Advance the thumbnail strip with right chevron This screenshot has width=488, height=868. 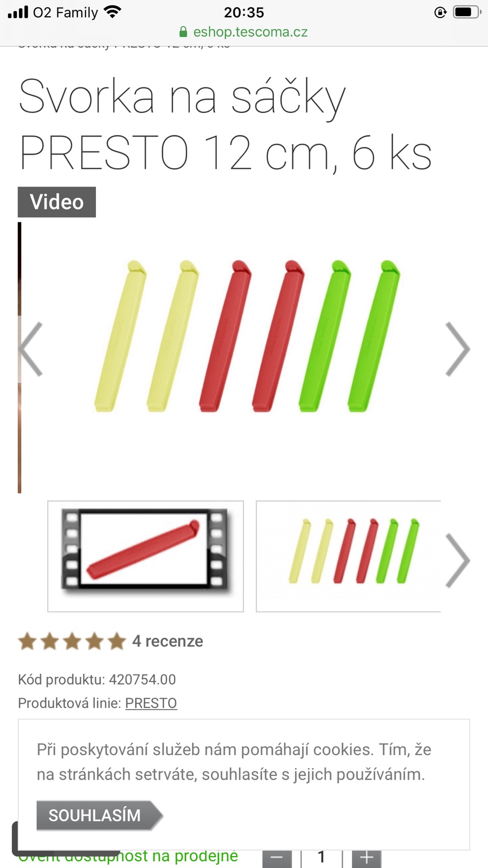pos(458,560)
